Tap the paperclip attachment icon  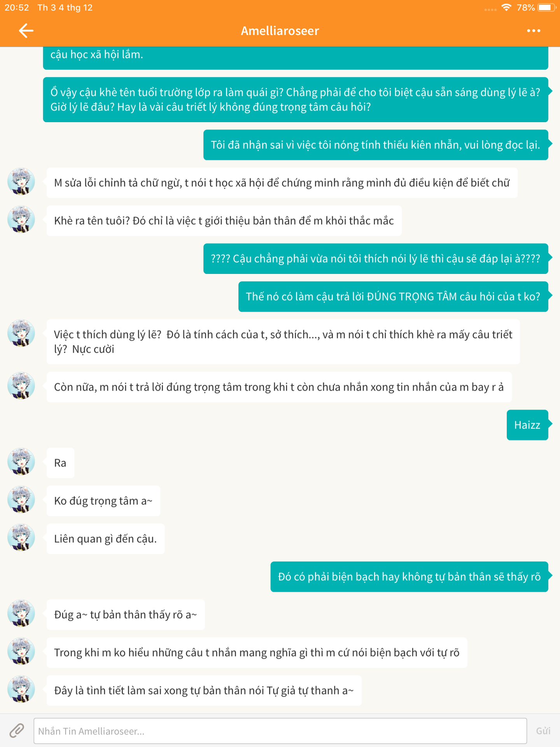[17, 731]
